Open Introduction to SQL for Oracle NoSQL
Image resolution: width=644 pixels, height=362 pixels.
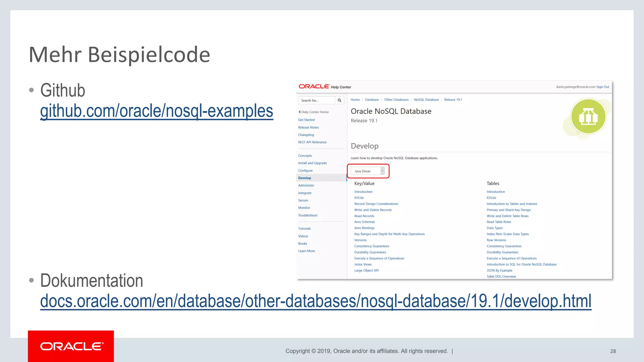(x=522, y=264)
